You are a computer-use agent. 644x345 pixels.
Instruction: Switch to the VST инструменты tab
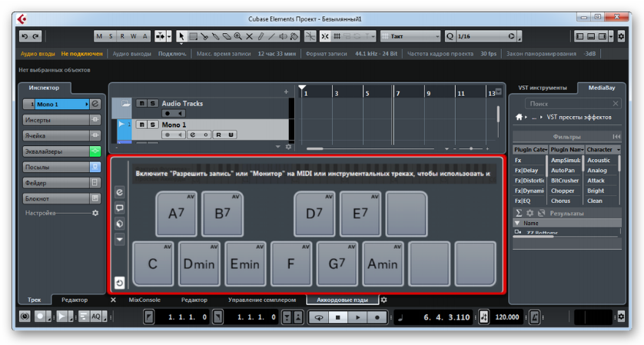click(x=543, y=88)
